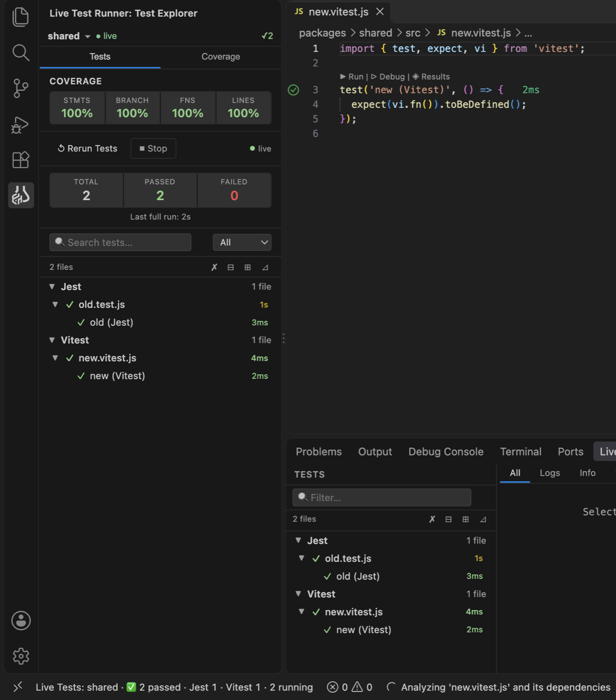The image size is (616, 700).
Task: Open the Accounts icon in activity bar
Action: point(21,620)
